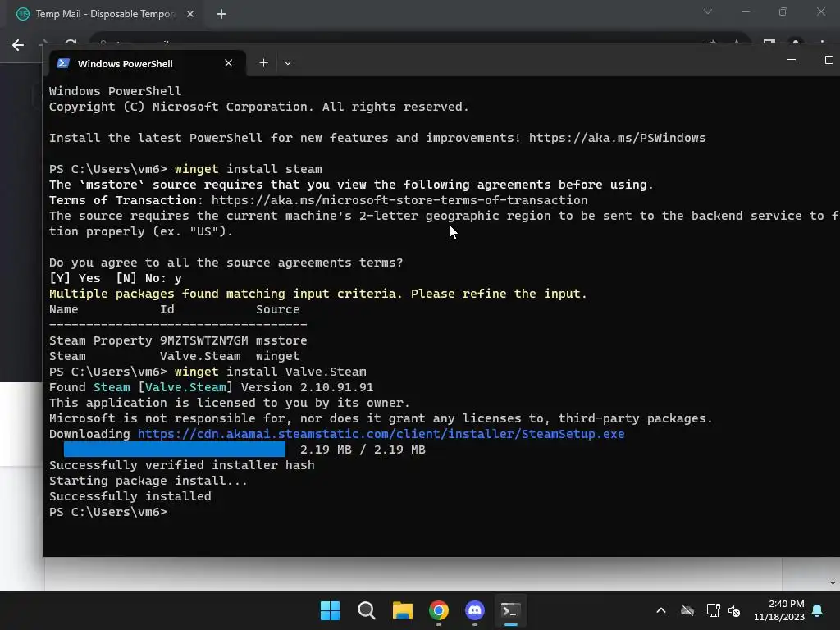
Task: Open a new Chrome tab
Action: (221, 14)
